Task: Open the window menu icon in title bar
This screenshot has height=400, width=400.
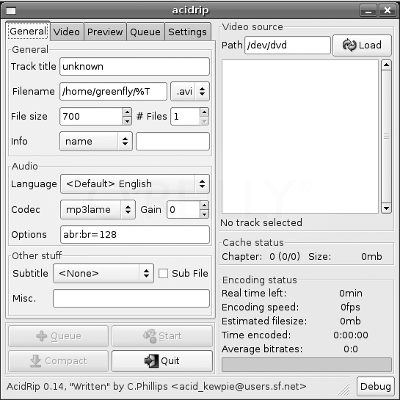Action: tap(11, 11)
